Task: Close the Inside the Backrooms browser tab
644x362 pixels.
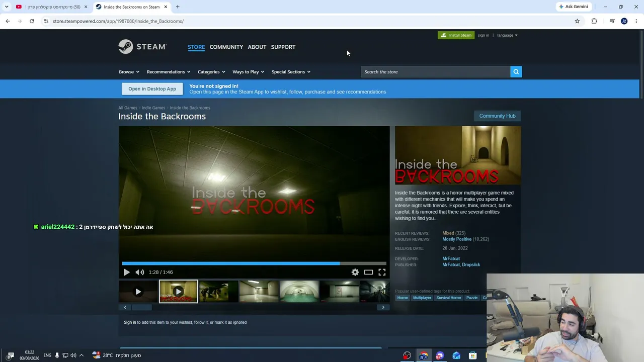Action: pos(165,7)
